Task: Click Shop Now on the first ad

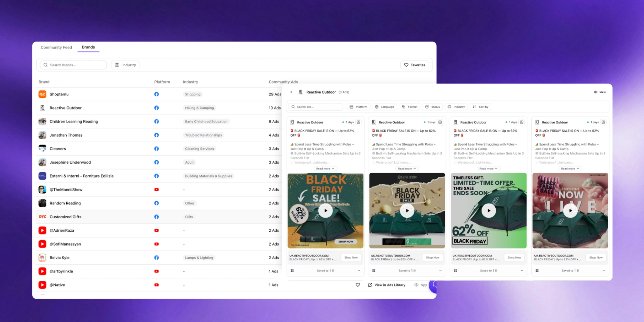Action: click(x=351, y=257)
